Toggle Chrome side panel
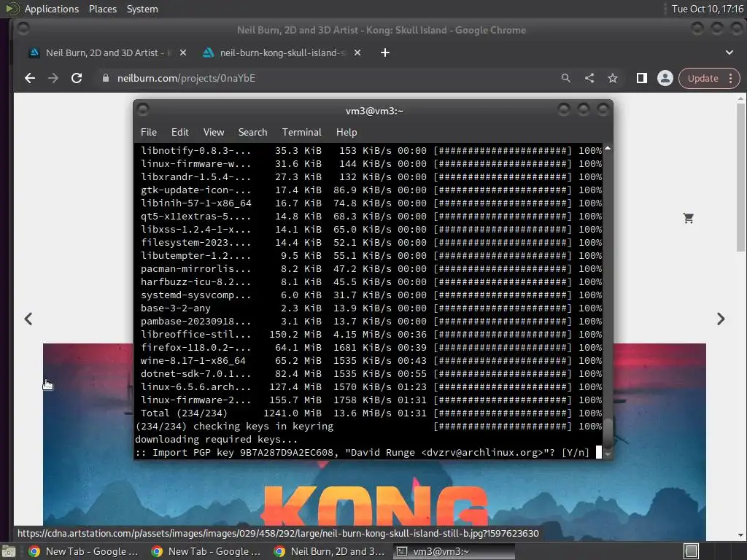This screenshot has width=747, height=560. (642, 78)
